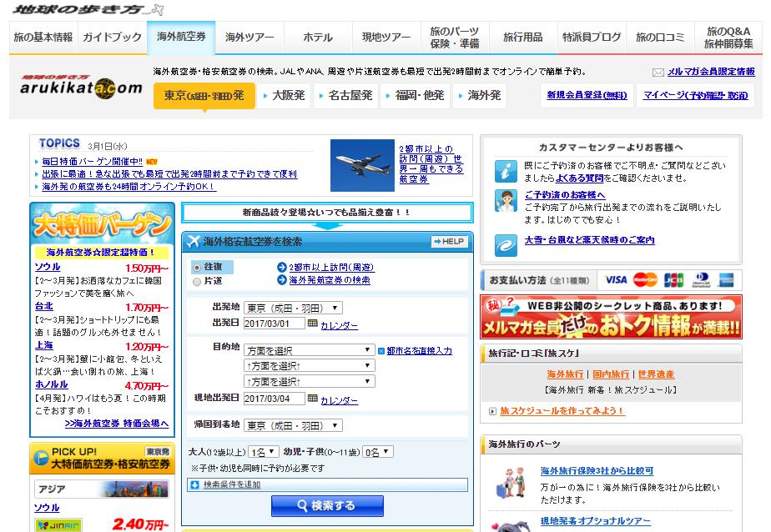Open the 大人 adult count dropdown
Image resolution: width=771 pixels, height=532 pixels.
264,452
